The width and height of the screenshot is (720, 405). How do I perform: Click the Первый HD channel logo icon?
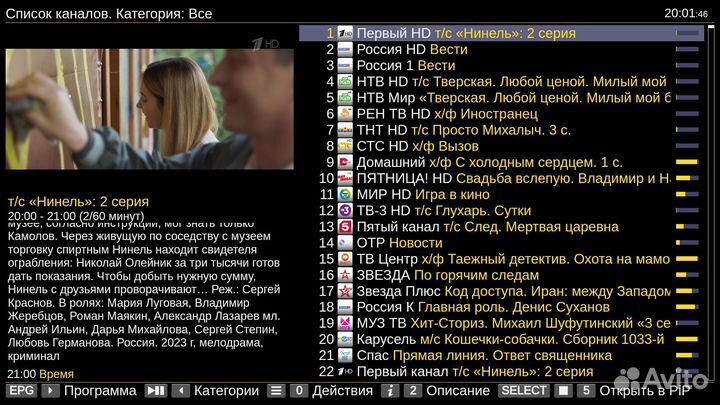[345, 33]
